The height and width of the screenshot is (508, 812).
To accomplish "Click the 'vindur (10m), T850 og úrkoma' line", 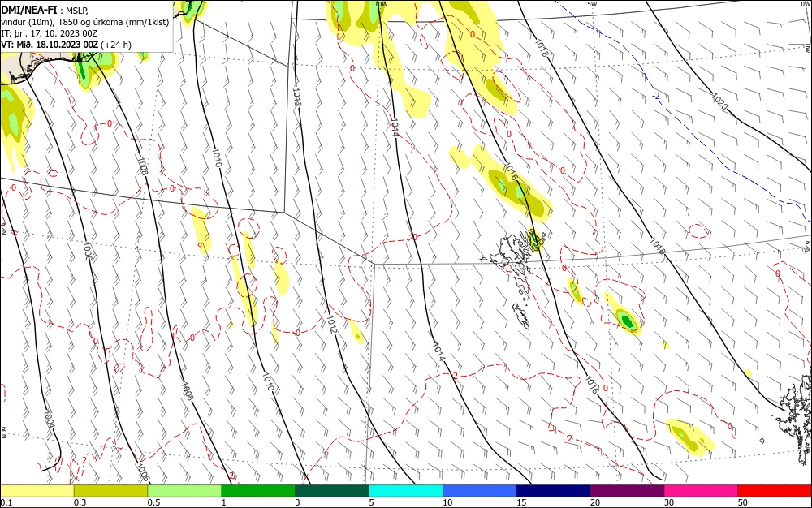I will click(85, 22).
